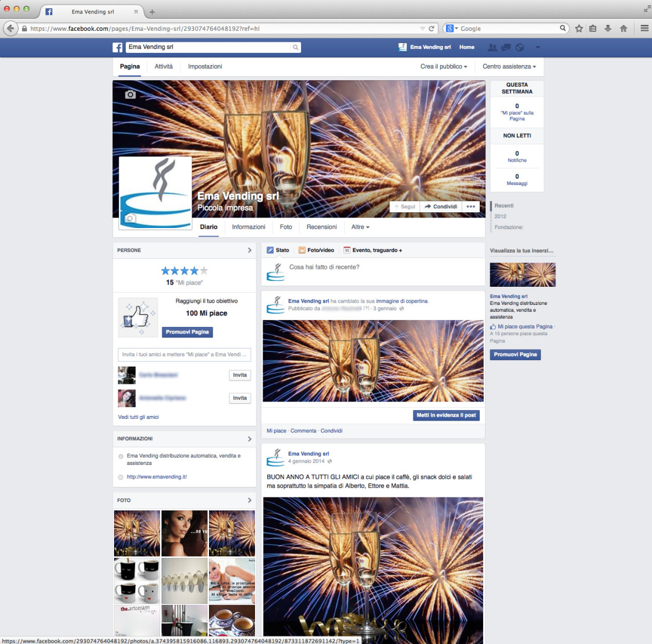Open the Attività tab
This screenshot has width=652, height=644.
pyautogui.click(x=164, y=66)
